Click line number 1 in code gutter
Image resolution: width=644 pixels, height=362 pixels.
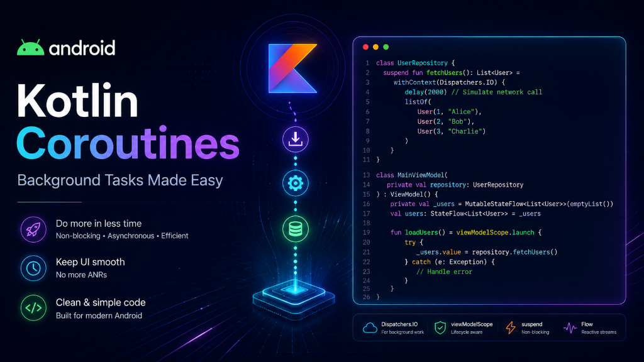(367, 63)
